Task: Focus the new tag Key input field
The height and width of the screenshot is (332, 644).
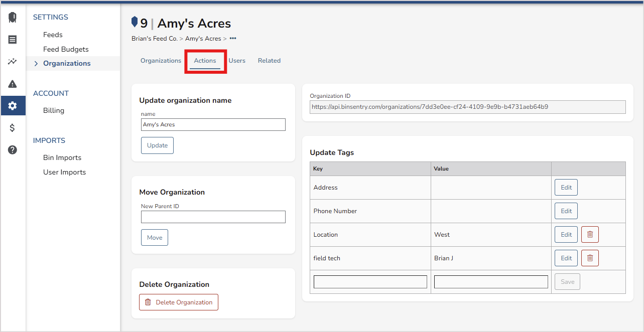Action: [370, 282]
